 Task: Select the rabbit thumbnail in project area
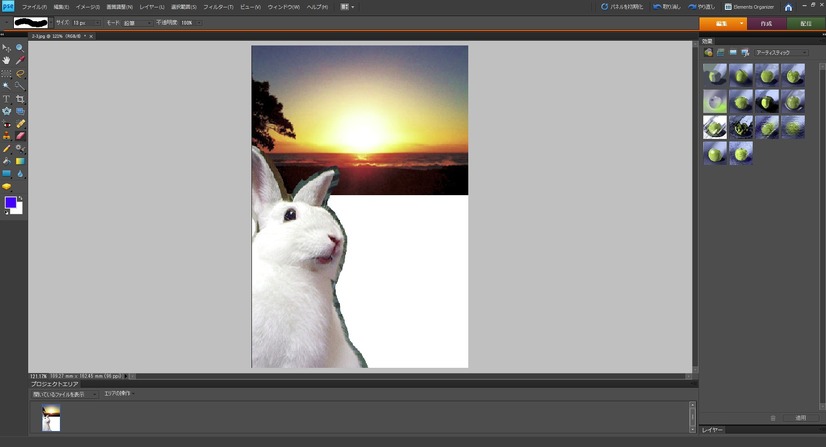[51, 418]
